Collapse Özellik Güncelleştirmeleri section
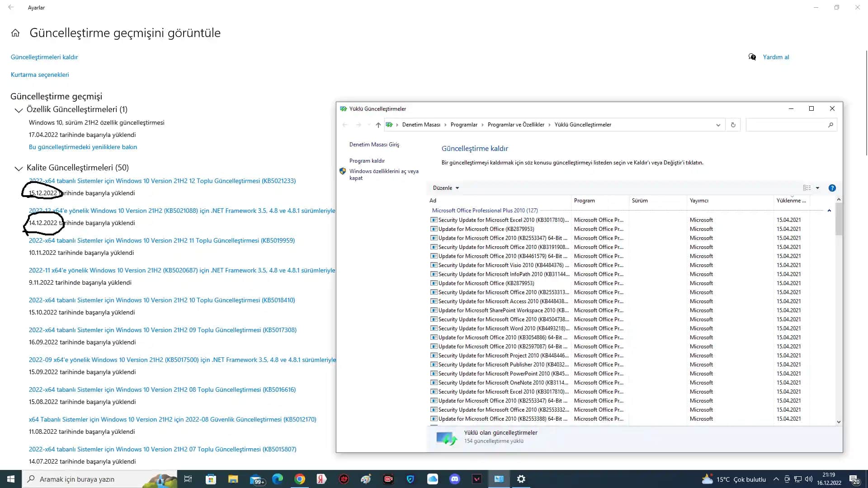 (19, 110)
